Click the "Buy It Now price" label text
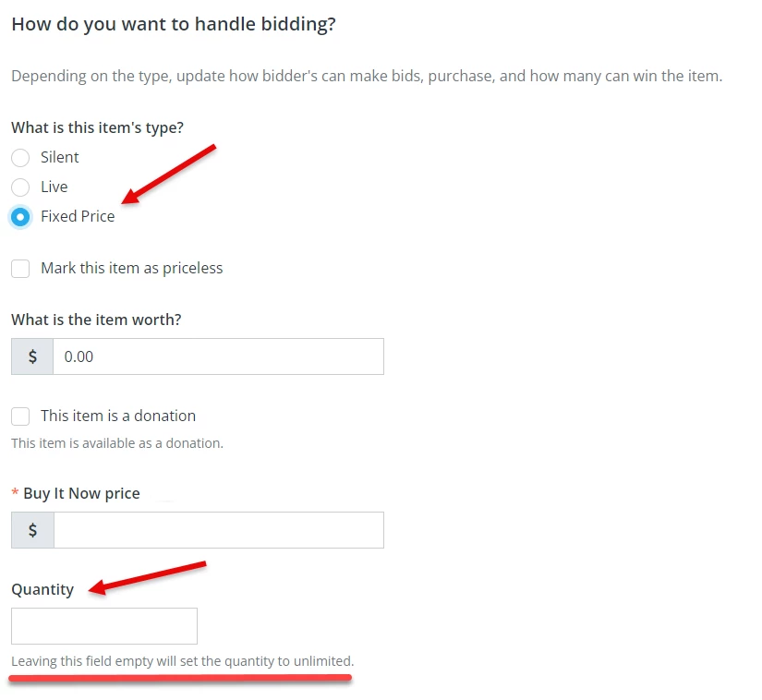762x700 pixels. click(80, 492)
